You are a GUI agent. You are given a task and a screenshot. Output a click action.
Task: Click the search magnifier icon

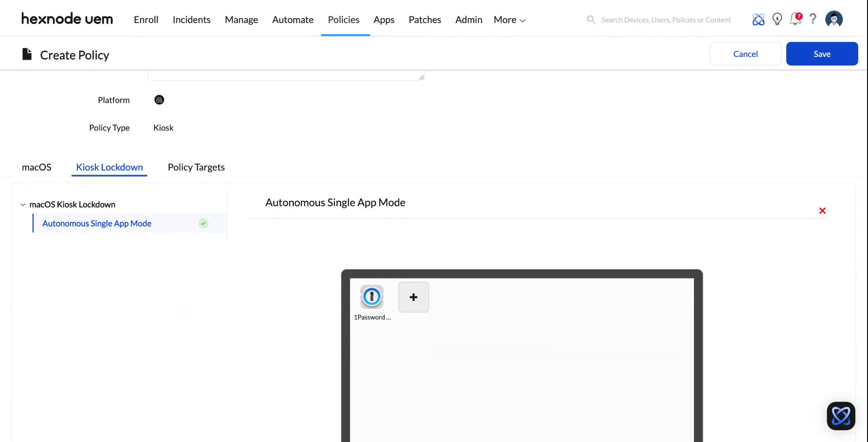click(591, 19)
